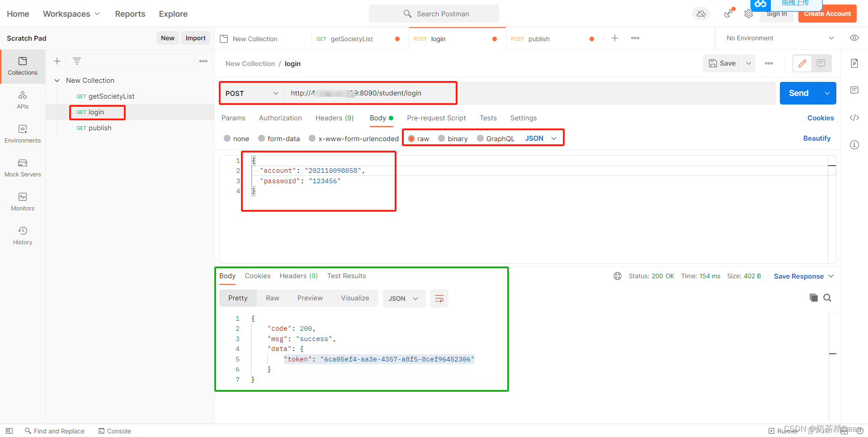The width and height of the screenshot is (868, 437).
Task: Open the No Environment selector dropdown
Action: (x=780, y=38)
